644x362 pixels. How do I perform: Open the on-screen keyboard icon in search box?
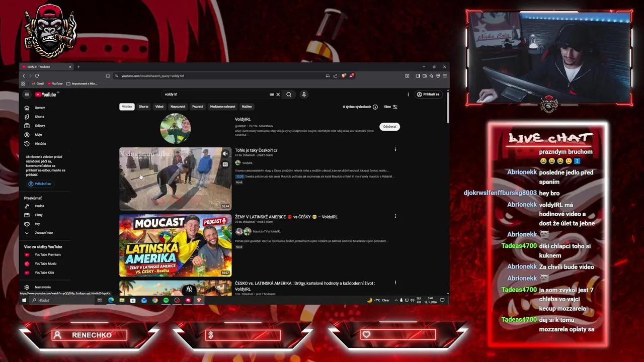point(272,95)
